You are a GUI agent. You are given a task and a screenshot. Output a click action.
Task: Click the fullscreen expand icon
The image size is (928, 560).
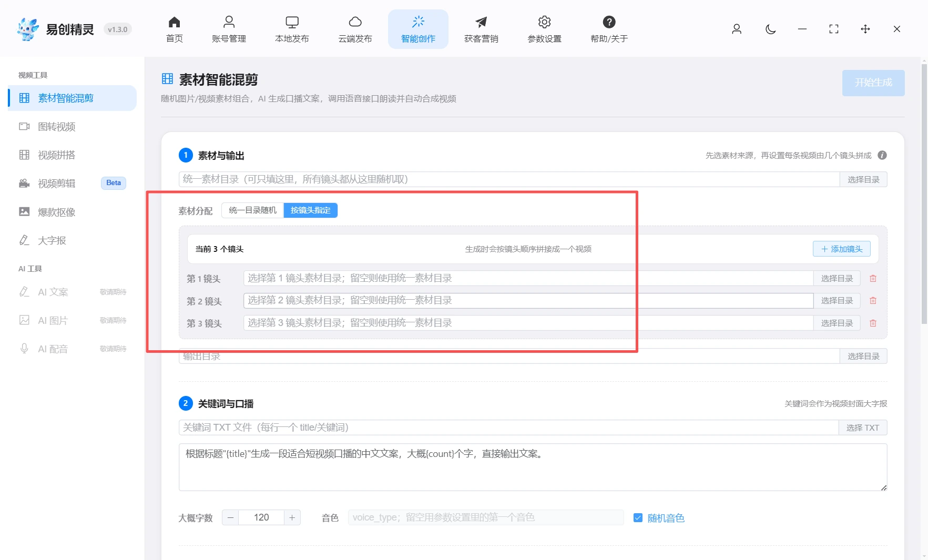point(834,29)
